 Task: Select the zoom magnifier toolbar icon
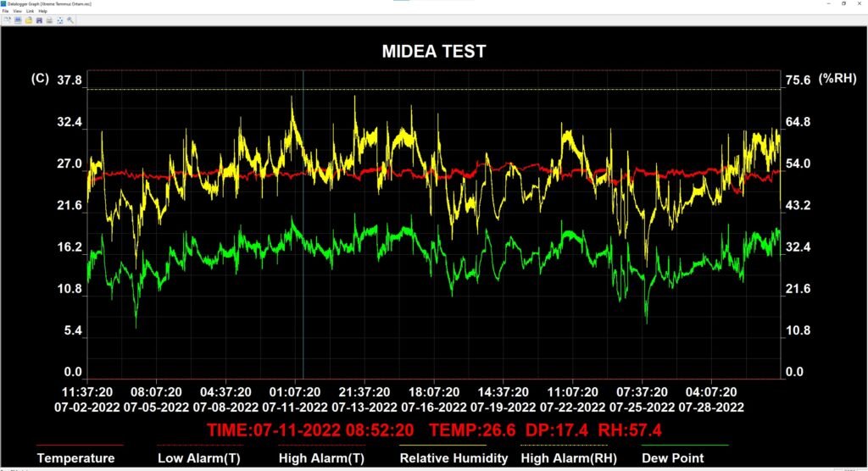70,20
